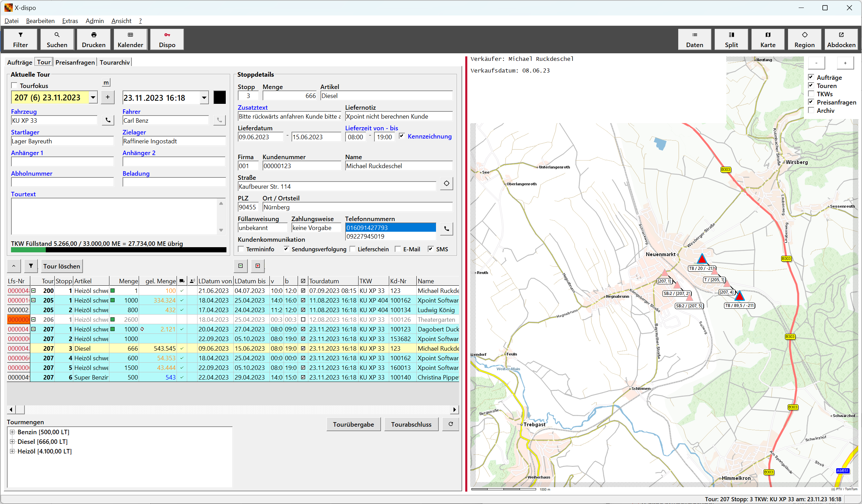Click the Tour löschen button
The image size is (862, 504).
click(62, 266)
